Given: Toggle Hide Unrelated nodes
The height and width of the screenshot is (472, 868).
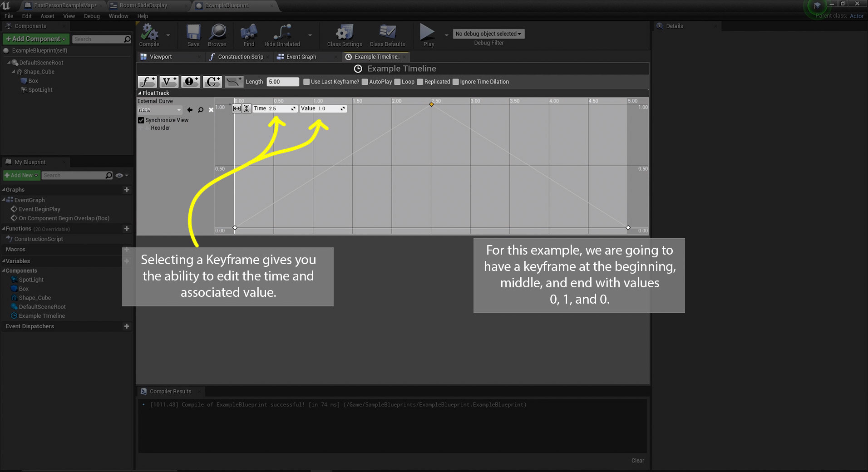Looking at the screenshot, I should tap(282, 35).
